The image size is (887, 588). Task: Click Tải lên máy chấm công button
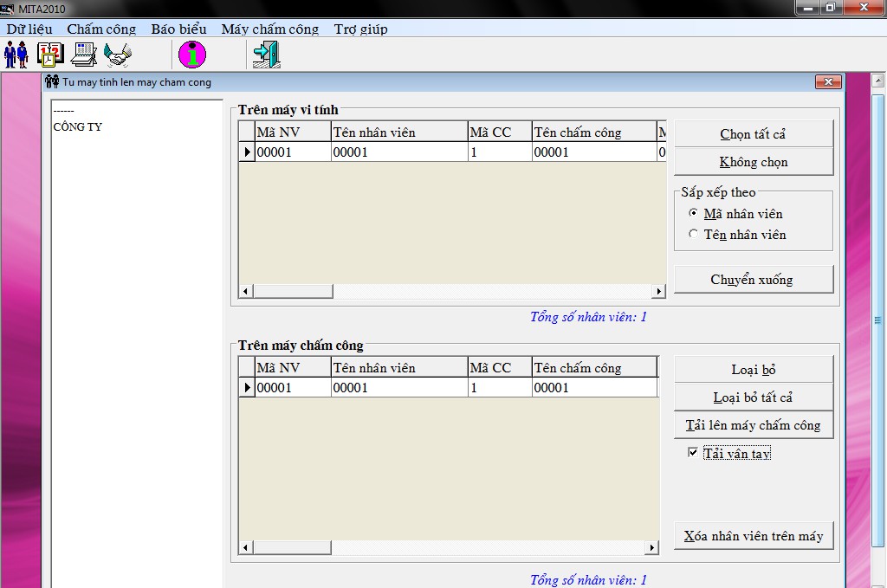754,425
